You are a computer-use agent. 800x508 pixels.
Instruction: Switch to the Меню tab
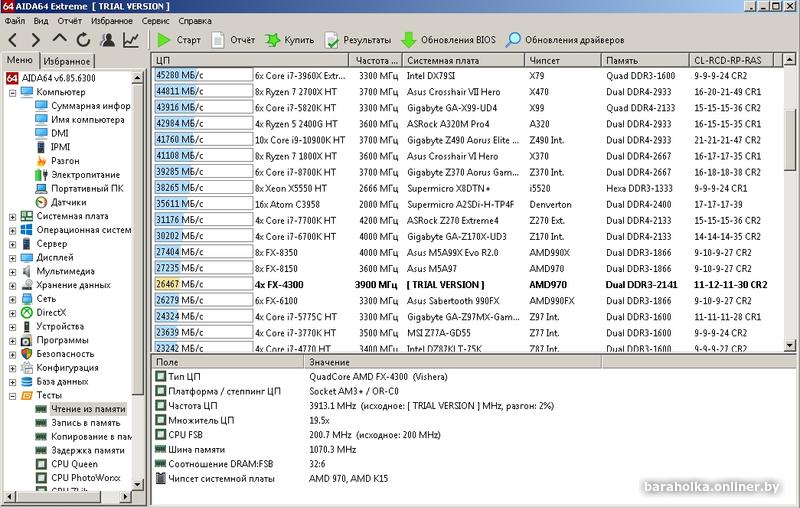click(x=19, y=60)
